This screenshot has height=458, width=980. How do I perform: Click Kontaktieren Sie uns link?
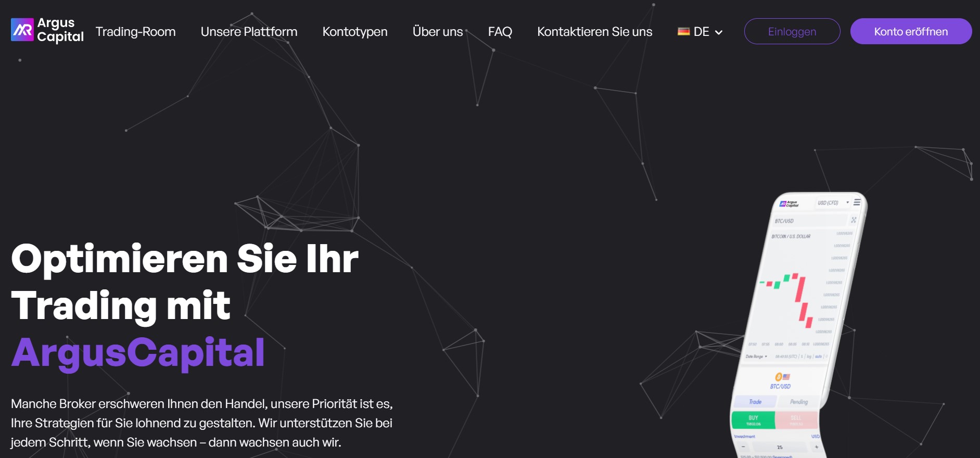coord(594,32)
